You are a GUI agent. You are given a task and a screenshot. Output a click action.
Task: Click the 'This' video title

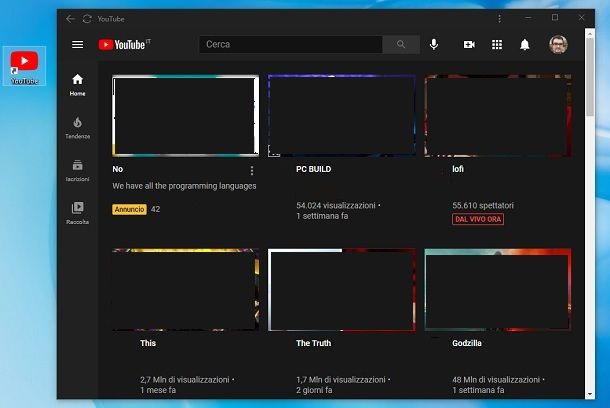(148, 343)
